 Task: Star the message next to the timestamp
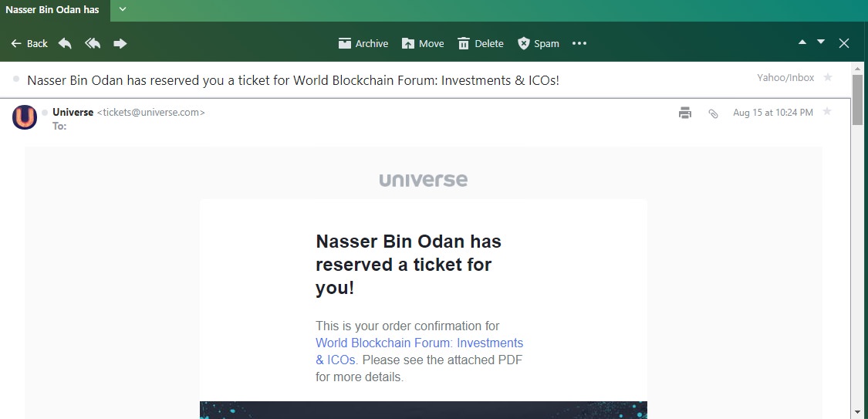click(x=827, y=112)
